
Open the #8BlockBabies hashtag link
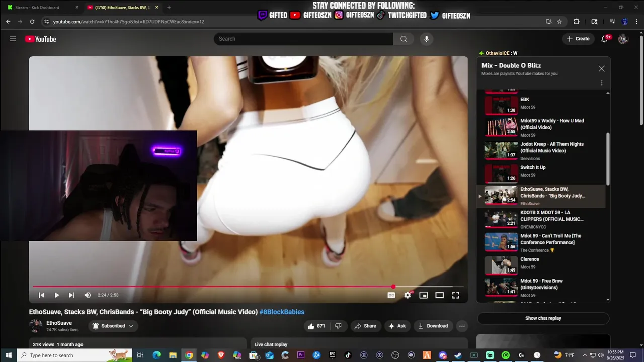pyautogui.click(x=282, y=312)
